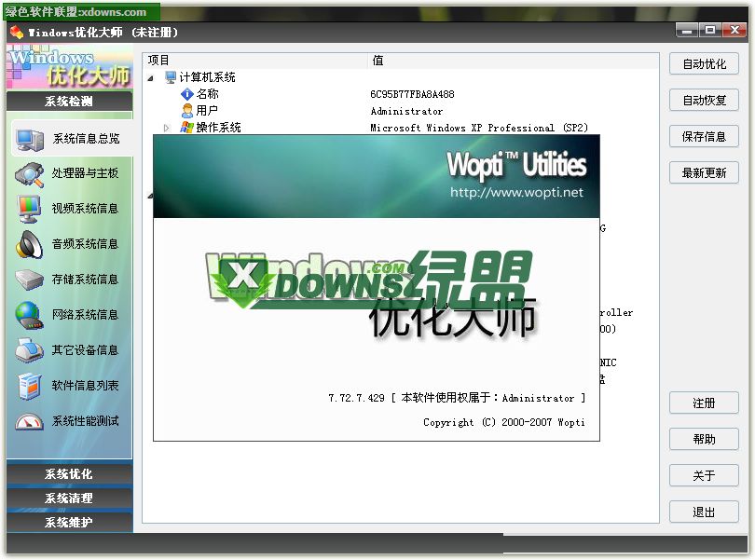Switch to 系统清理 section

pyautogui.click(x=69, y=498)
